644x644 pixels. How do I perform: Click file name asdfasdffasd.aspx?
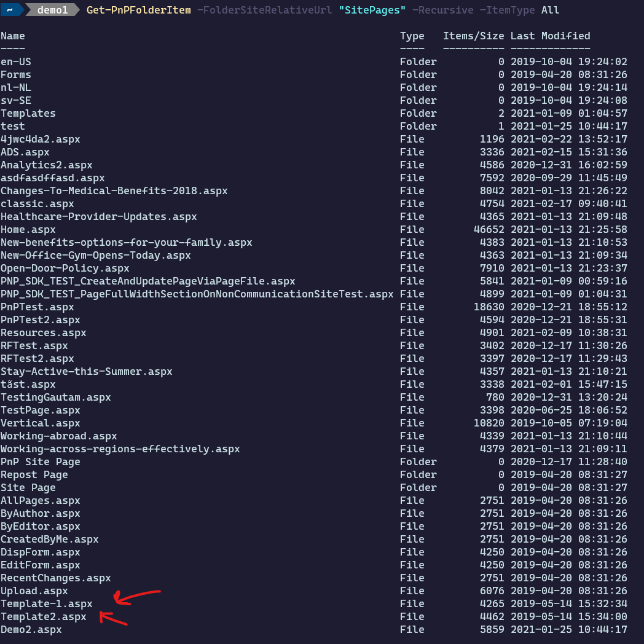tap(53, 178)
